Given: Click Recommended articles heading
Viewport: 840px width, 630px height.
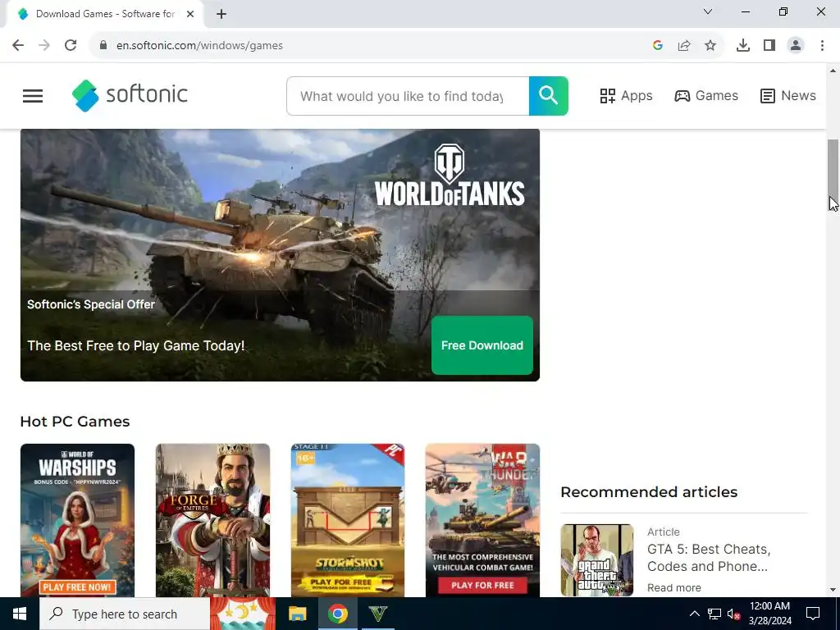Looking at the screenshot, I should coord(650,492).
